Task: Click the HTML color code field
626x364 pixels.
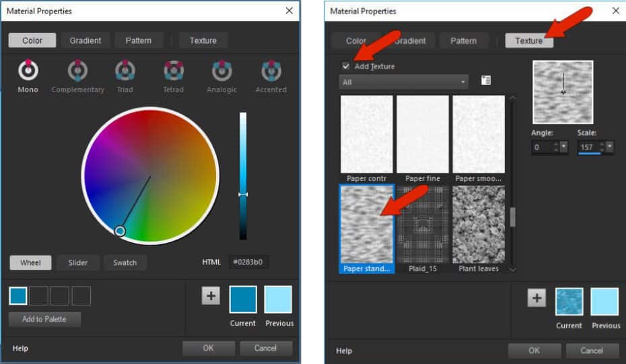Action: click(248, 262)
